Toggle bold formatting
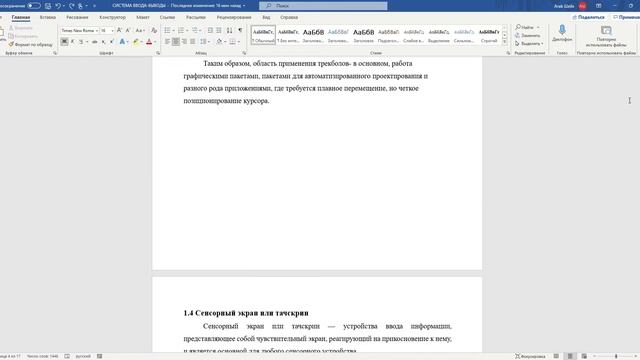 tap(64, 42)
